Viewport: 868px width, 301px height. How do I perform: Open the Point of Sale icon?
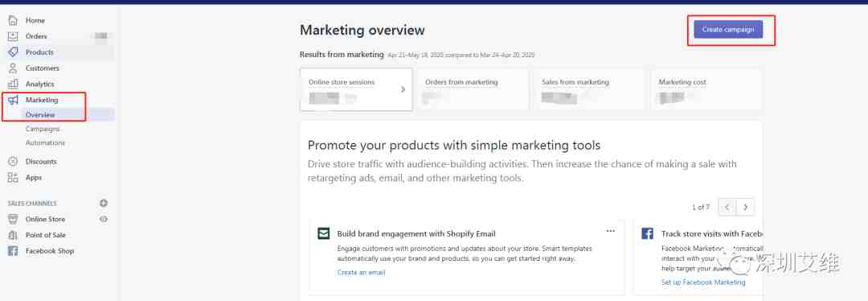13,235
